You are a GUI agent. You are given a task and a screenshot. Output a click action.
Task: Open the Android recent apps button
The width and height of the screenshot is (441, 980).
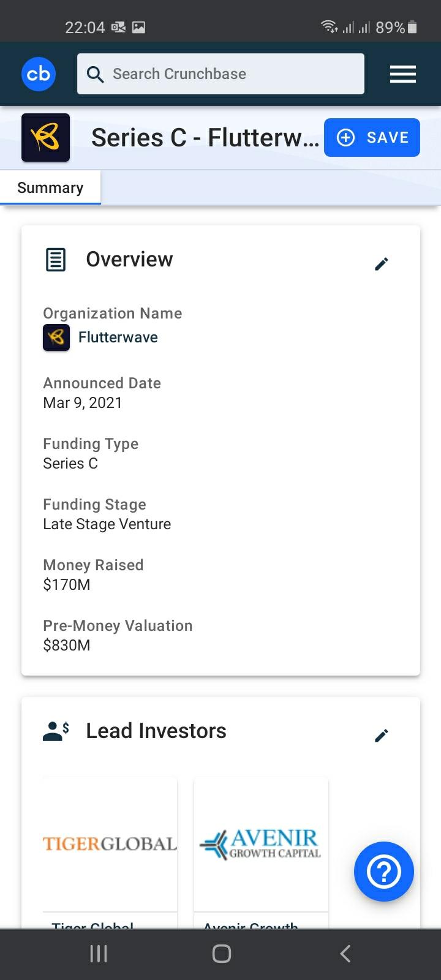99,953
